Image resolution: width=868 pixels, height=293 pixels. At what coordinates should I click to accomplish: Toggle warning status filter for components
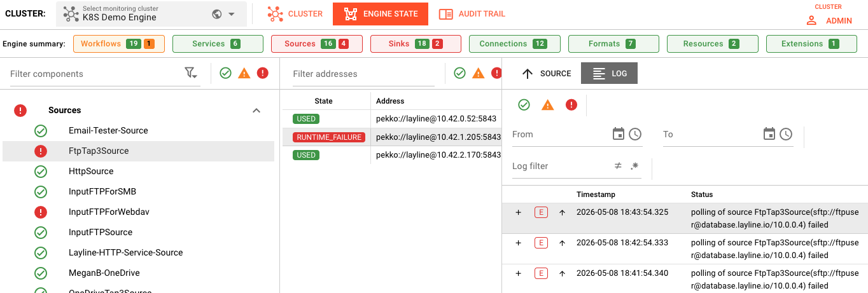pyautogui.click(x=244, y=73)
